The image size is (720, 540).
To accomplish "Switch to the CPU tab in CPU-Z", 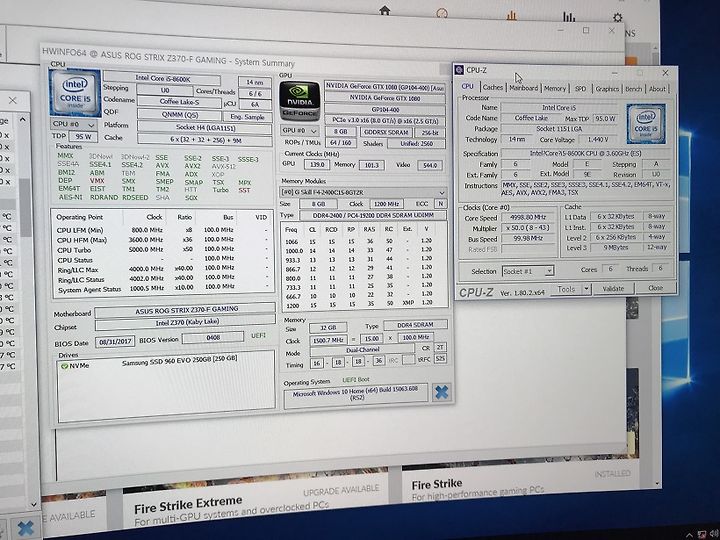I will 467,86.
